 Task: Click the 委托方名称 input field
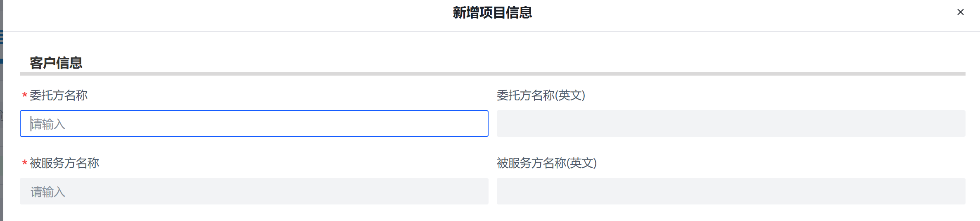[x=254, y=124]
